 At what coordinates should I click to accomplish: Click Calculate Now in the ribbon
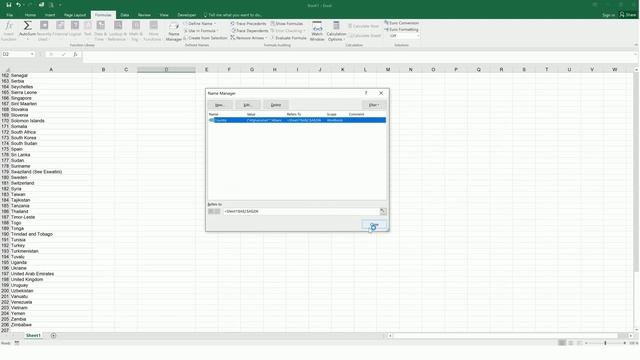pyautogui.click(x=363, y=26)
